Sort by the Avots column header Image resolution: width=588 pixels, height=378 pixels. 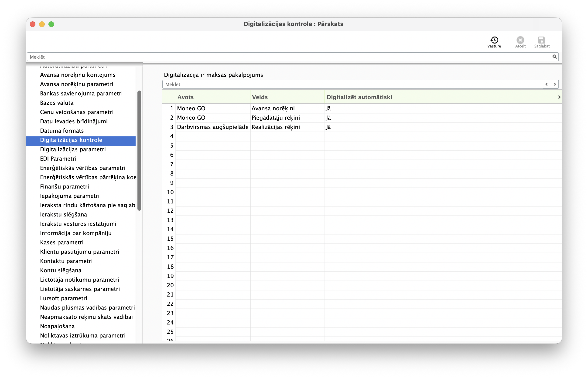pos(213,97)
